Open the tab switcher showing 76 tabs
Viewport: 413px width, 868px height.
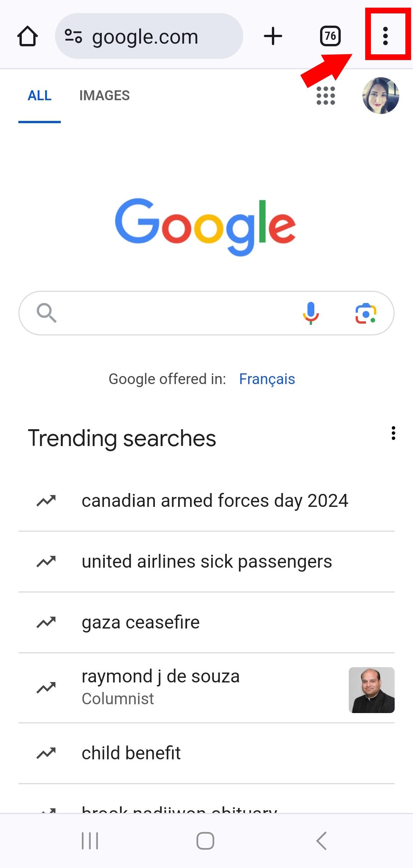click(330, 36)
